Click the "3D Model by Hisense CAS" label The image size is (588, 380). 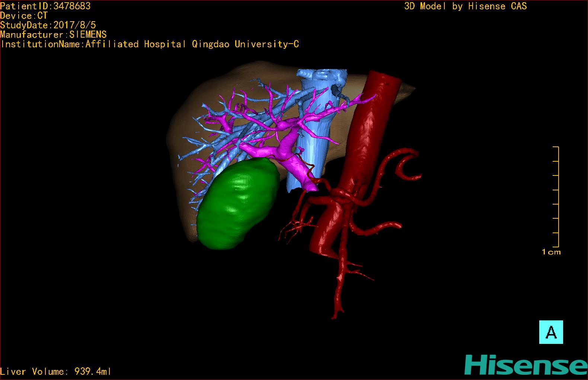pyautogui.click(x=466, y=6)
